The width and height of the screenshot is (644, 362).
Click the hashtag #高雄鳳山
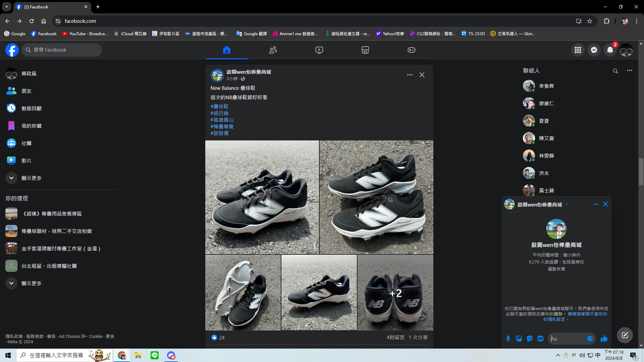tap(222, 120)
